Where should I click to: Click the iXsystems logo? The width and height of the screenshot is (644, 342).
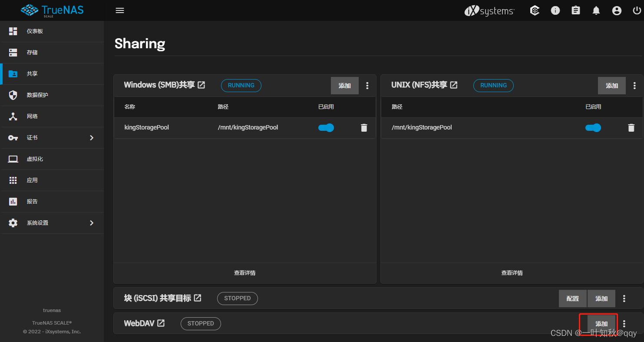(x=489, y=11)
